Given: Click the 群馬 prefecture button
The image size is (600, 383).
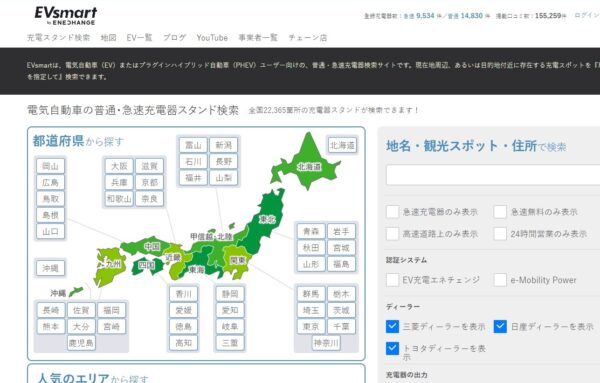Looking at the screenshot, I should (x=311, y=294).
